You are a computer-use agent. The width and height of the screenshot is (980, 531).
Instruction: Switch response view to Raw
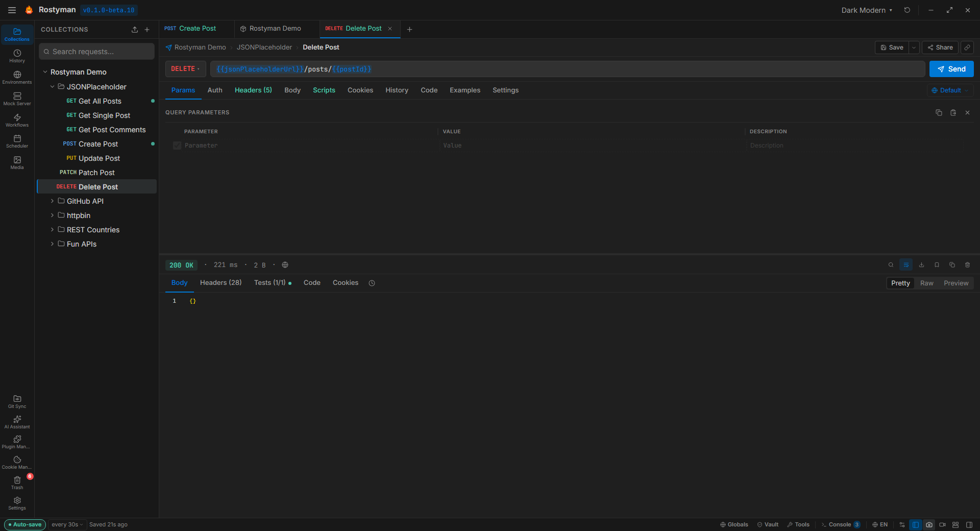click(926, 283)
